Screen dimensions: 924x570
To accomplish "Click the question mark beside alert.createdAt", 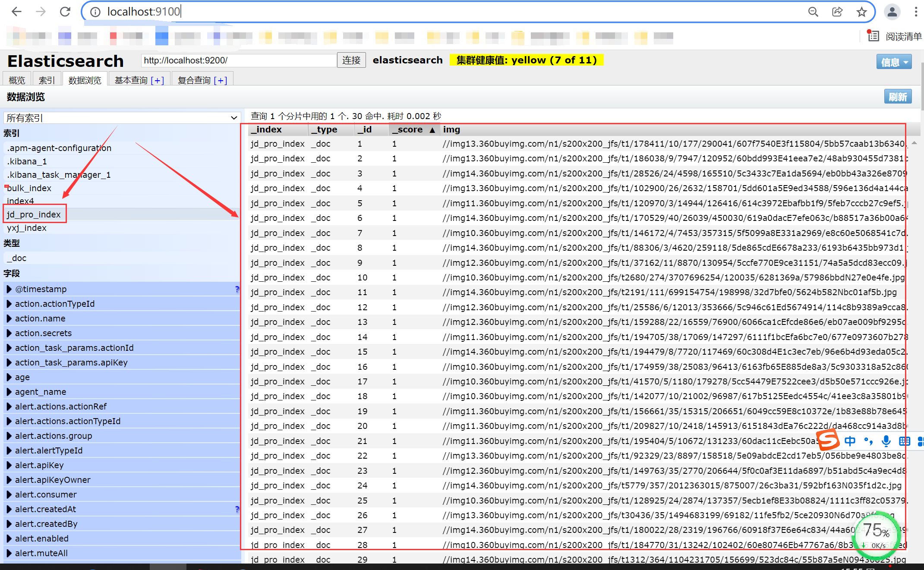I will (x=237, y=509).
